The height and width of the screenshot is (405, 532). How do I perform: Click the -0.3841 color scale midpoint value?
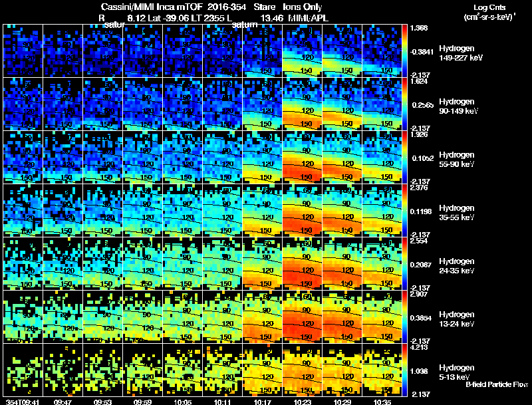point(422,52)
